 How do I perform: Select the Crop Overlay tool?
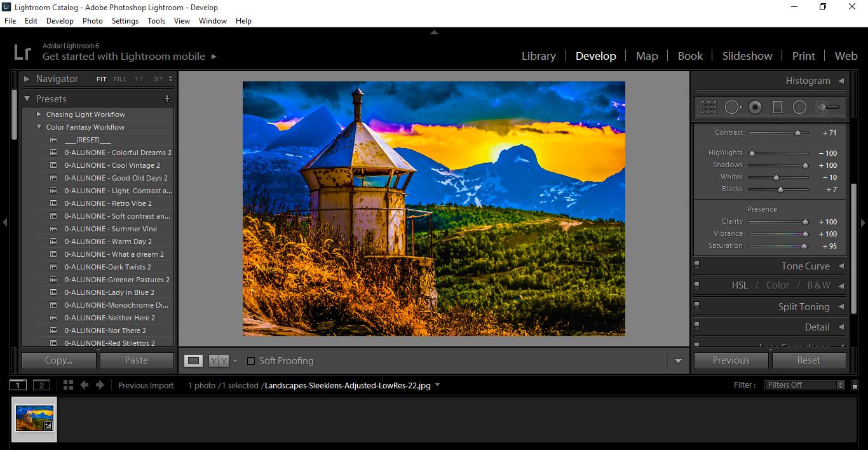[x=709, y=107]
